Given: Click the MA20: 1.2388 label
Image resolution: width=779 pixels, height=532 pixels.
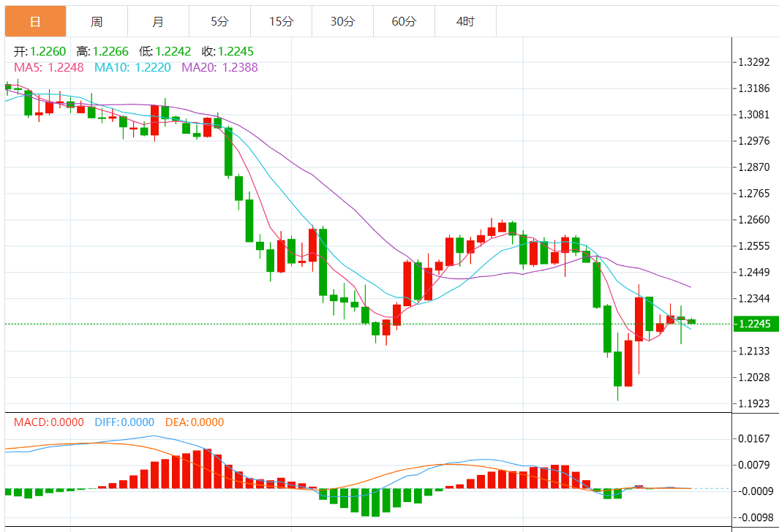Looking at the screenshot, I should (219, 67).
